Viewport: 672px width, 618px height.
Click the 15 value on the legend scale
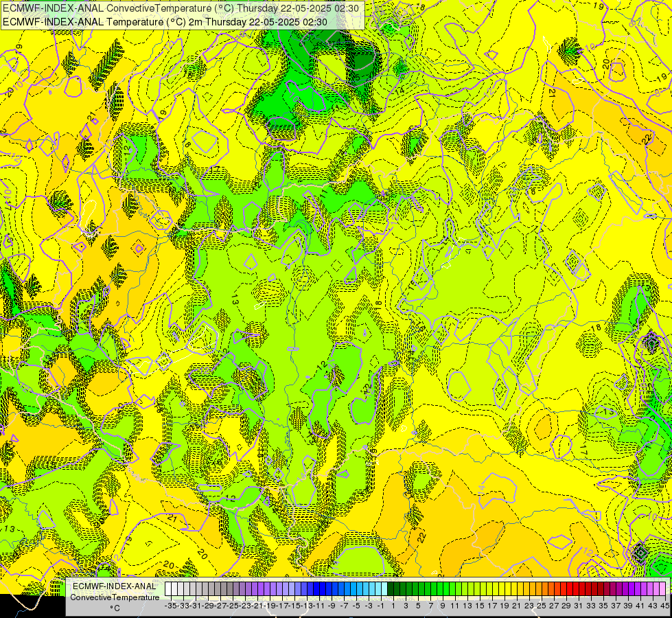click(x=480, y=606)
